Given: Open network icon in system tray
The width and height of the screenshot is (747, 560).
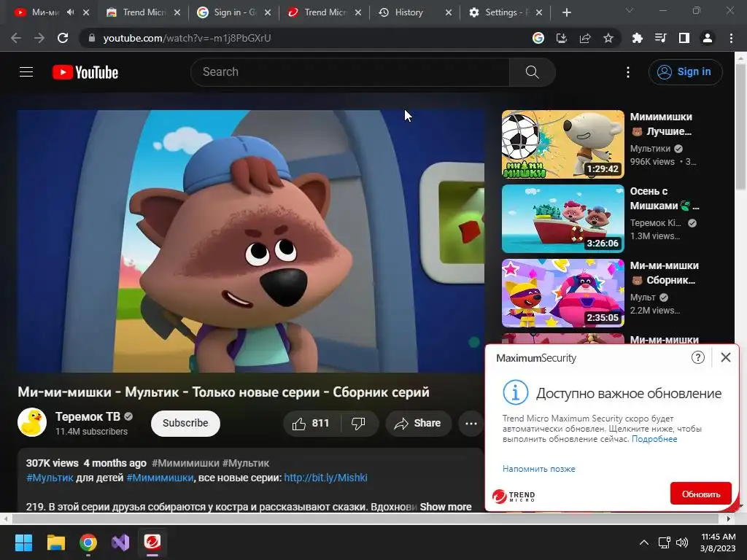Looking at the screenshot, I should point(664,542).
